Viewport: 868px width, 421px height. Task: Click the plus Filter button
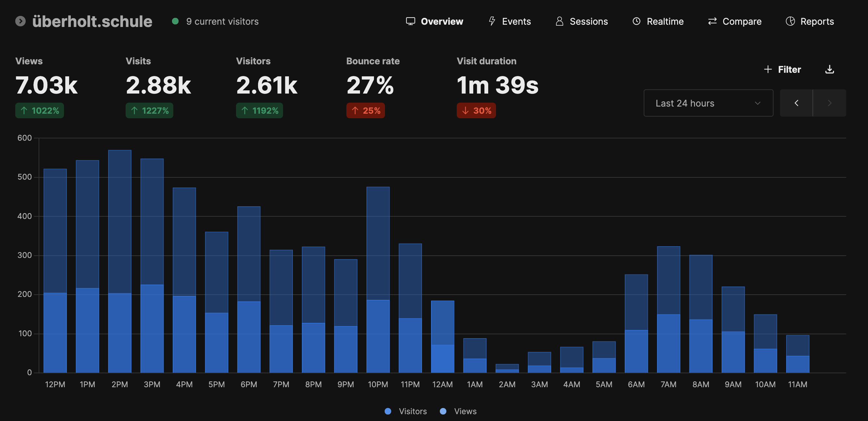782,70
